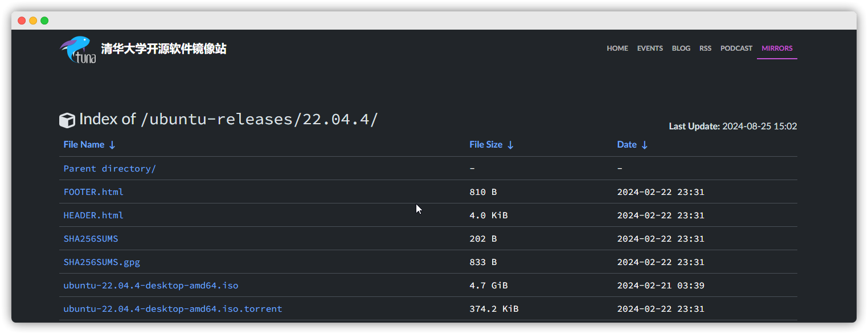The image size is (868, 334).
Task: Click the File Name sort arrow
Action: [x=112, y=145]
